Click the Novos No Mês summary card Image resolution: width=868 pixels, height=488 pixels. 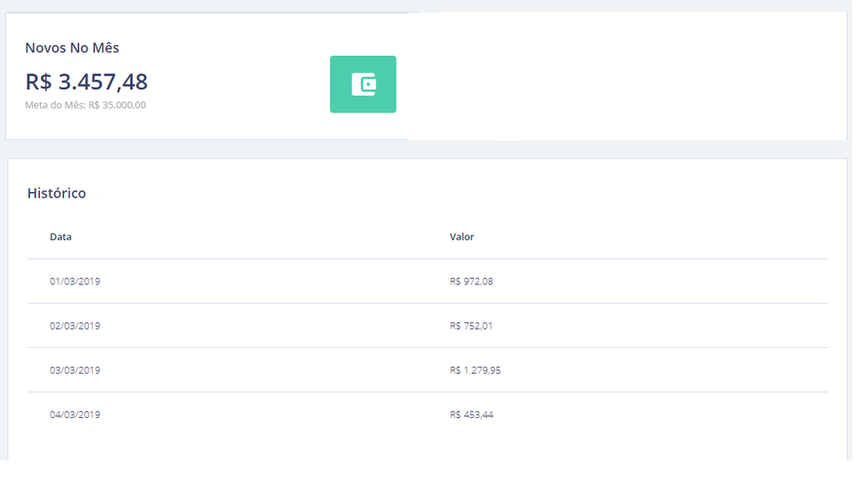tap(426, 76)
